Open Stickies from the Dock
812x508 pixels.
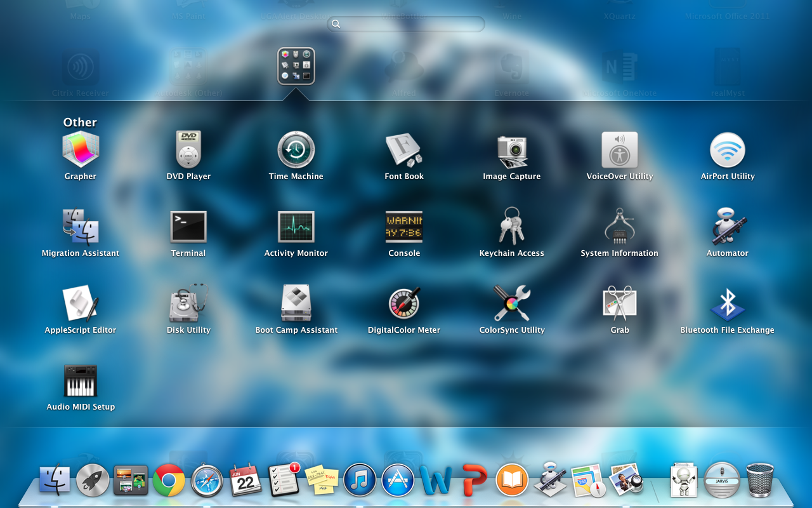(322, 479)
